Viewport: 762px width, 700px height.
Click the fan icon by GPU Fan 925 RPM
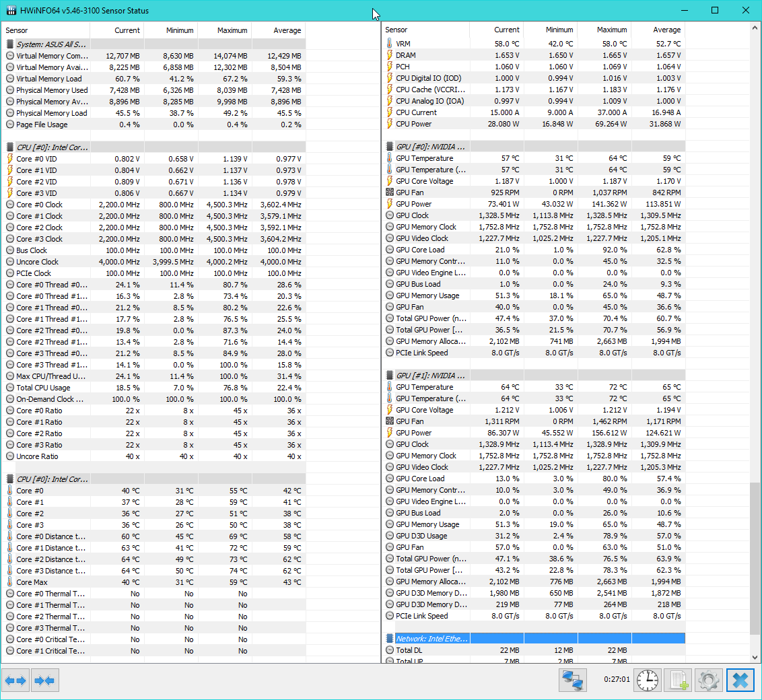click(x=389, y=193)
